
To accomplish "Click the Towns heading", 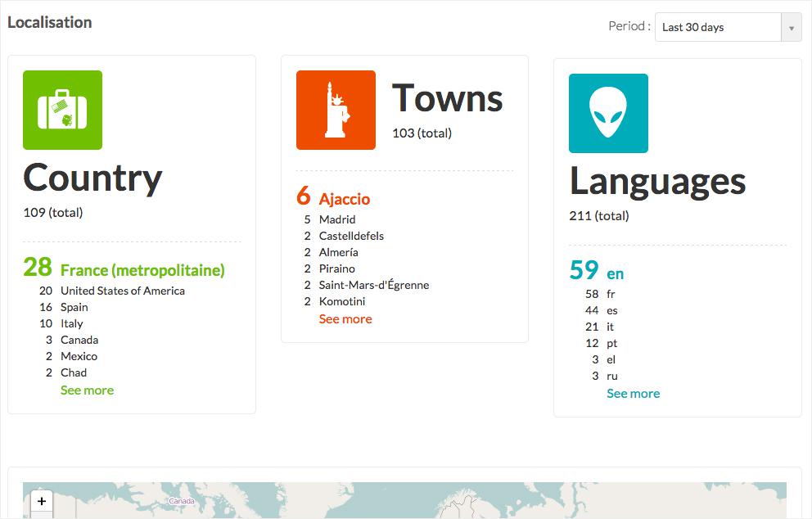I will [x=447, y=98].
